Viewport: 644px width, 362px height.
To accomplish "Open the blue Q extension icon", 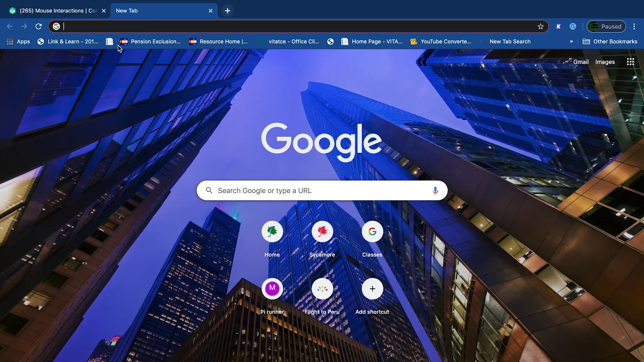I will click(x=573, y=26).
